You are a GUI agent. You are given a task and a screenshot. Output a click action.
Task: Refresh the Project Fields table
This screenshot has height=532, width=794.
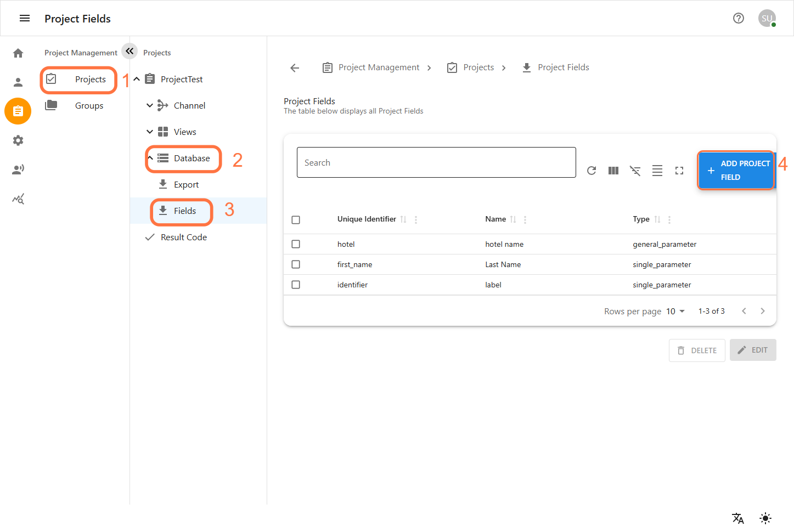click(592, 171)
